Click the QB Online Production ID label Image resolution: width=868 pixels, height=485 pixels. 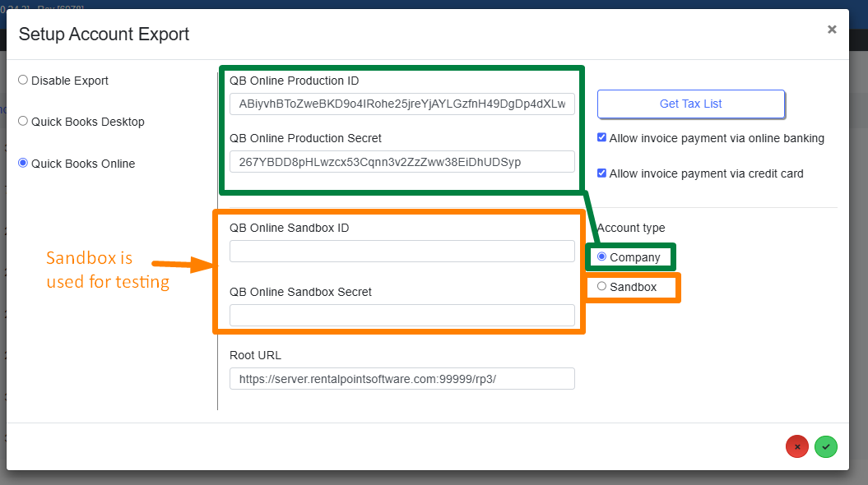tap(294, 81)
